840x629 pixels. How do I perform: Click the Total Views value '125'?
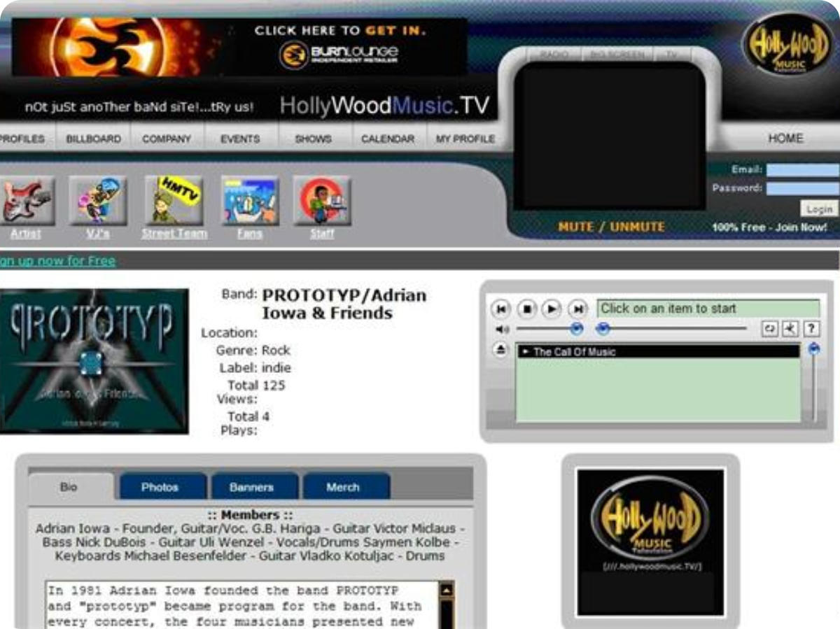pos(274,386)
